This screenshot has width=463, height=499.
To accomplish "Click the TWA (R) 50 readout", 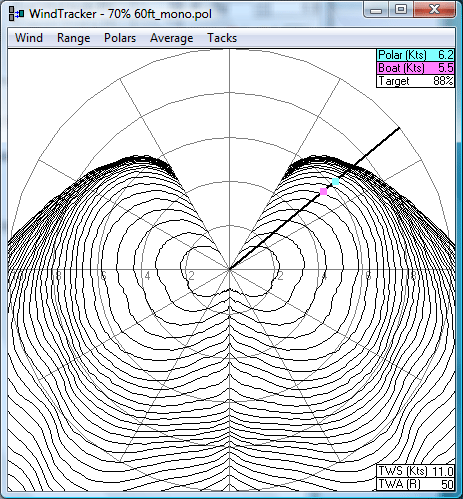I will 416,484.
